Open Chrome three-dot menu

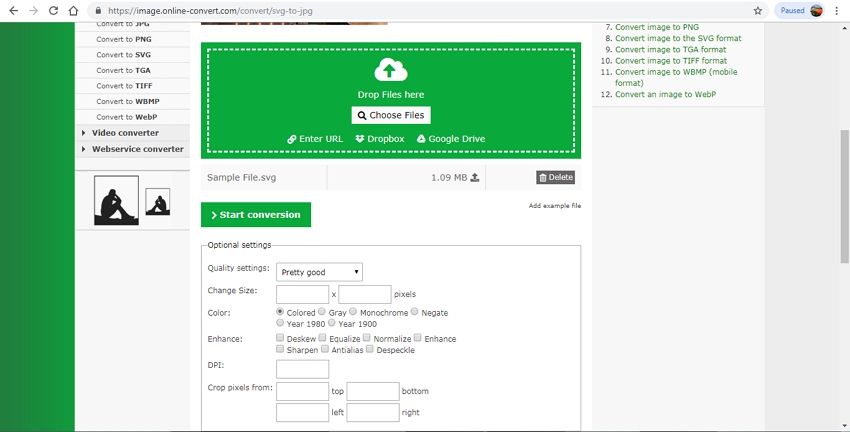click(x=836, y=11)
